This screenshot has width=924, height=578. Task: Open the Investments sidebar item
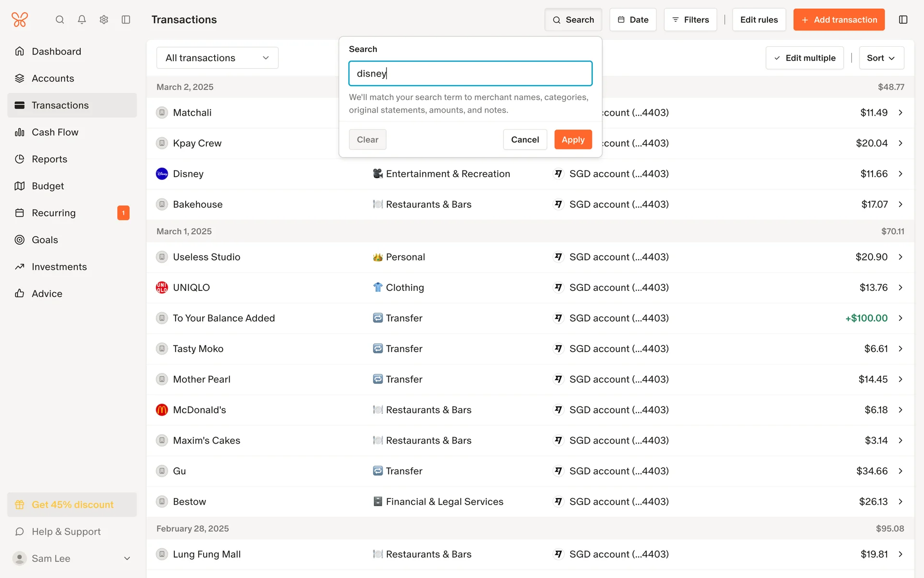coord(59,267)
